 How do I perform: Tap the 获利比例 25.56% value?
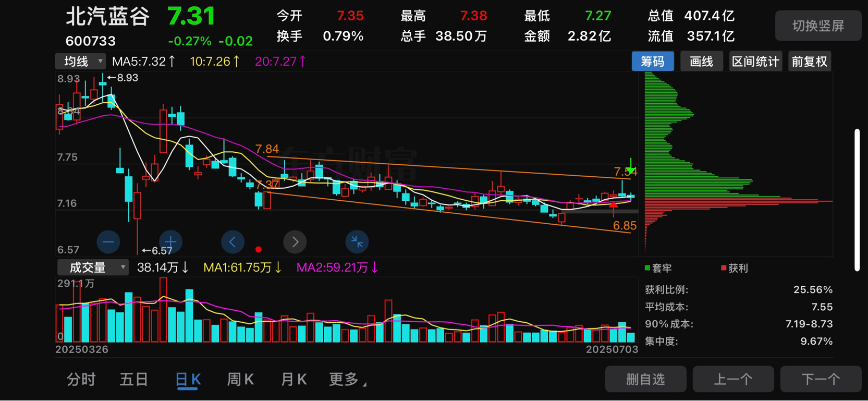pyautogui.click(x=813, y=290)
